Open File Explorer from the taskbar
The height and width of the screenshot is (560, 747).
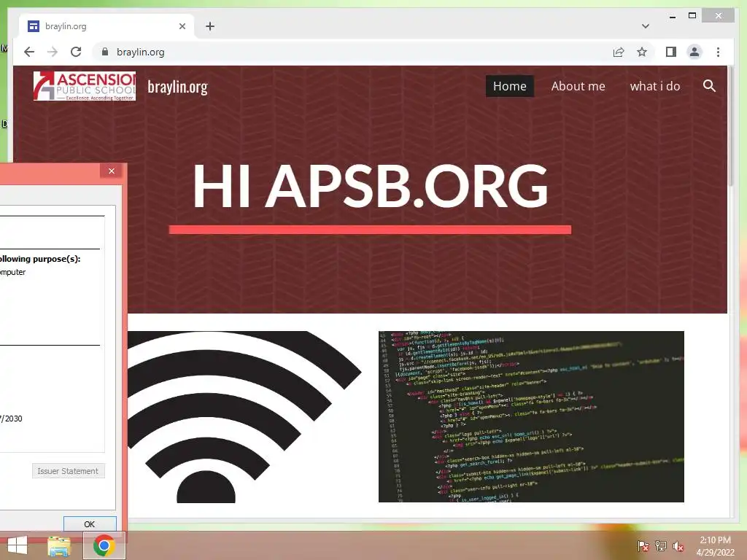click(x=59, y=545)
